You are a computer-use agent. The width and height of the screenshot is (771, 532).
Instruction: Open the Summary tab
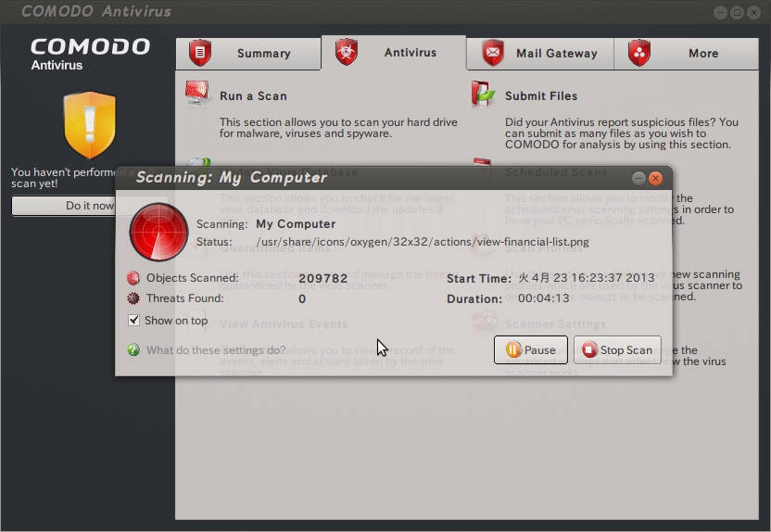248,54
